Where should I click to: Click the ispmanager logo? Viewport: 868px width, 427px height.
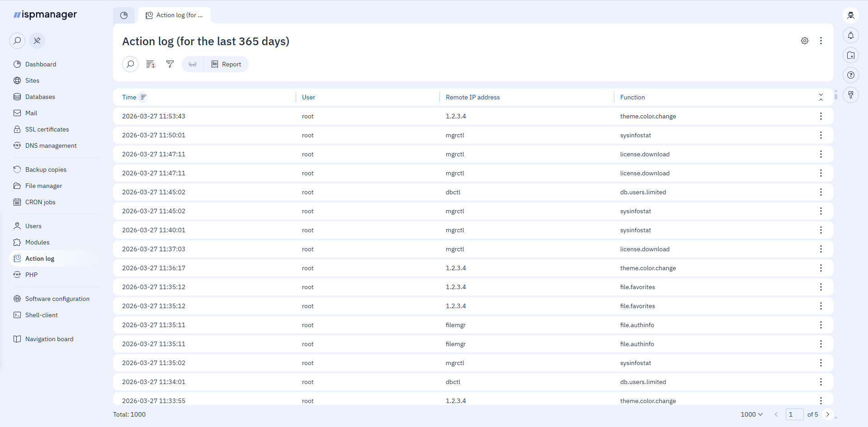45,14
